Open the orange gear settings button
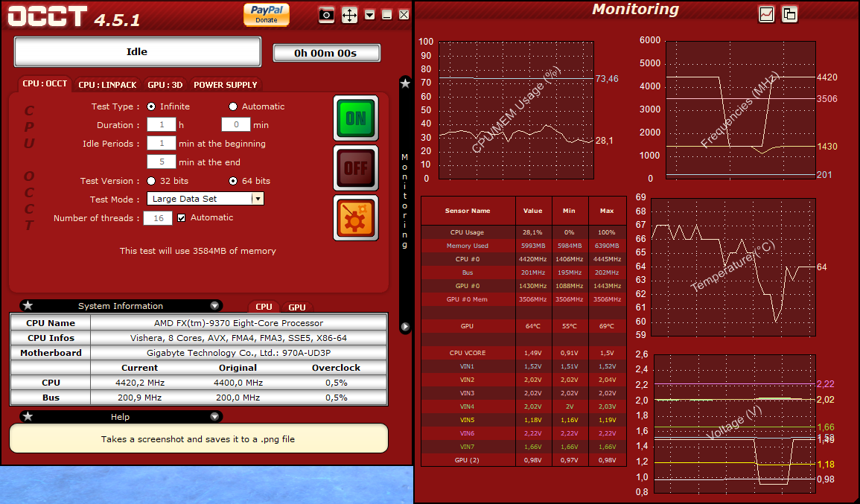Image resolution: width=860 pixels, height=504 pixels. [x=356, y=217]
